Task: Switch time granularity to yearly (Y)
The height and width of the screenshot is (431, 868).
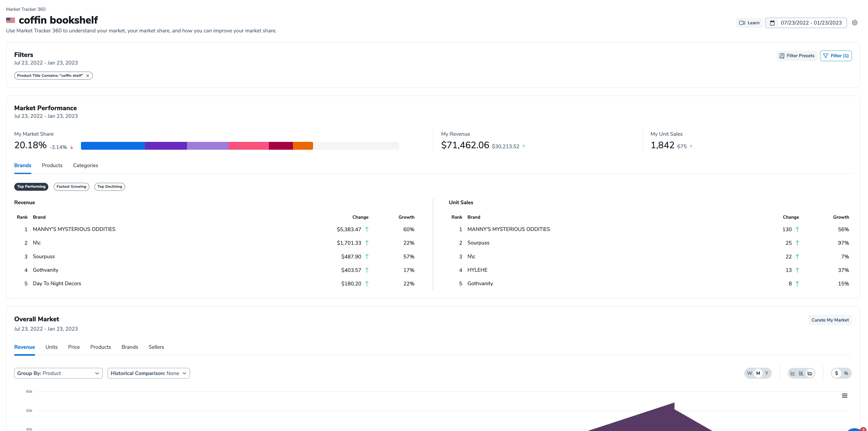Action: [x=767, y=373]
